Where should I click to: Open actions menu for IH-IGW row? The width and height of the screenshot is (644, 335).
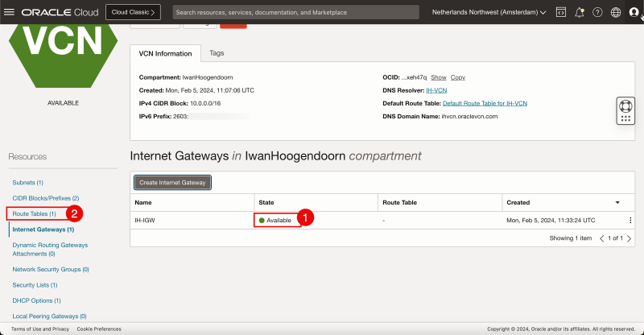(630, 220)
